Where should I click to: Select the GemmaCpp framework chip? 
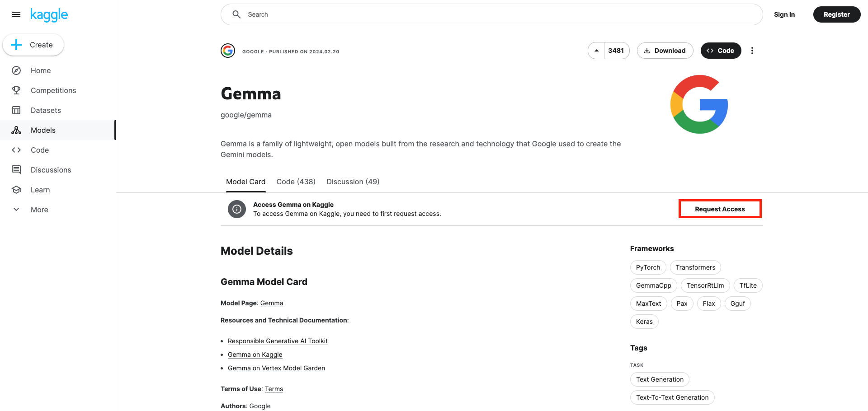click(x=654, y=285)
